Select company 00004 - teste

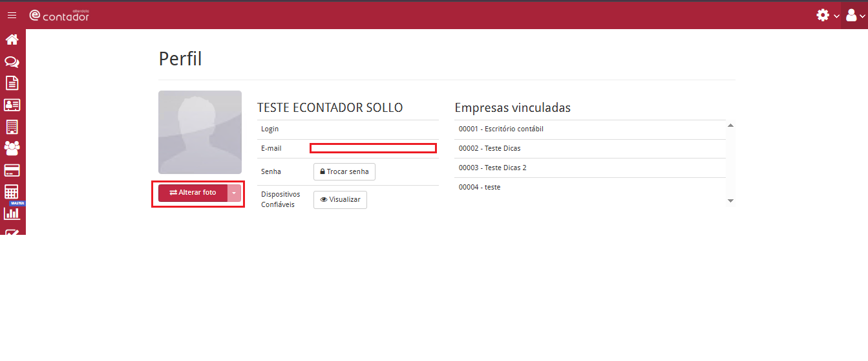(590, 188)
